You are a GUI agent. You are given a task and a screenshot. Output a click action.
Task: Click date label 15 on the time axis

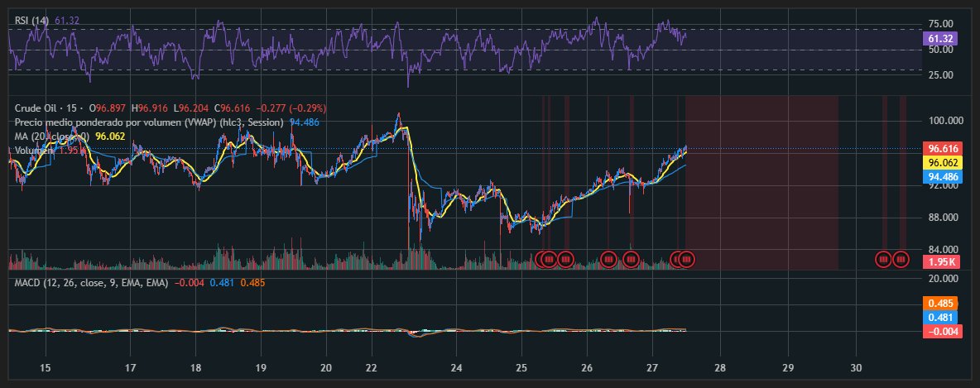pos(45,367)
